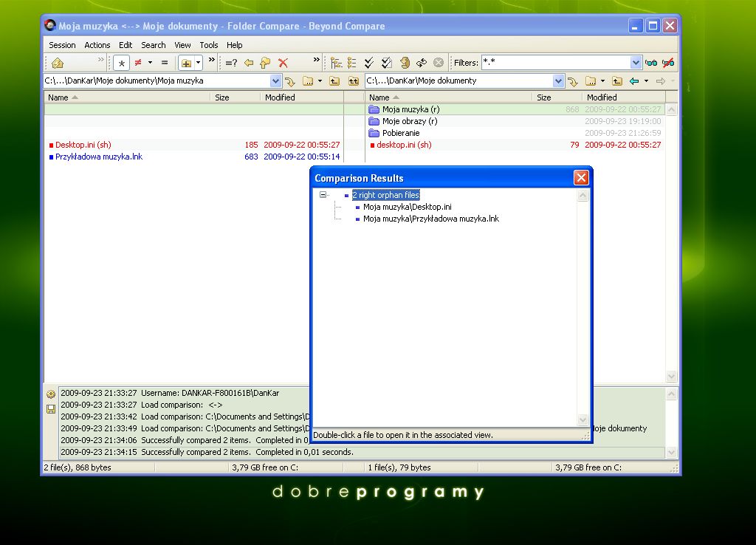Click the blue back arrow icon
The height and width of the screenshot is (545, 756).
point(634,81)
